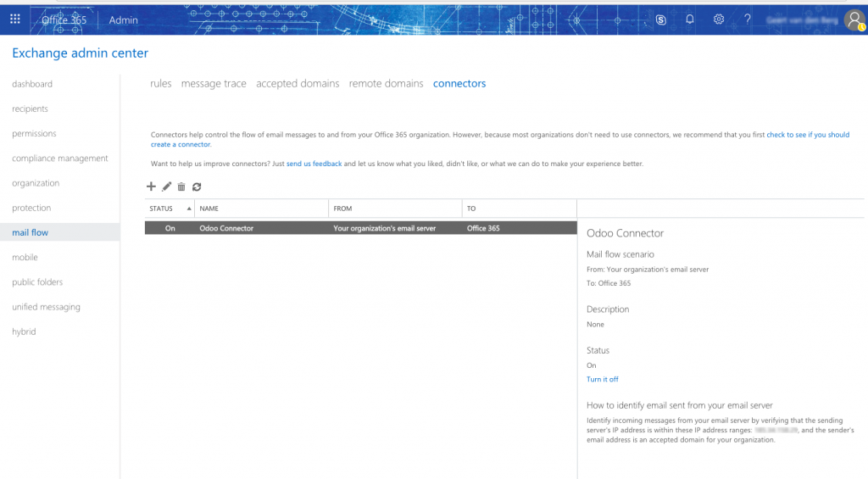The height and width of the screenshot is (479, 868).
Task: Open mobile in the left navigation
Action: 25,258
